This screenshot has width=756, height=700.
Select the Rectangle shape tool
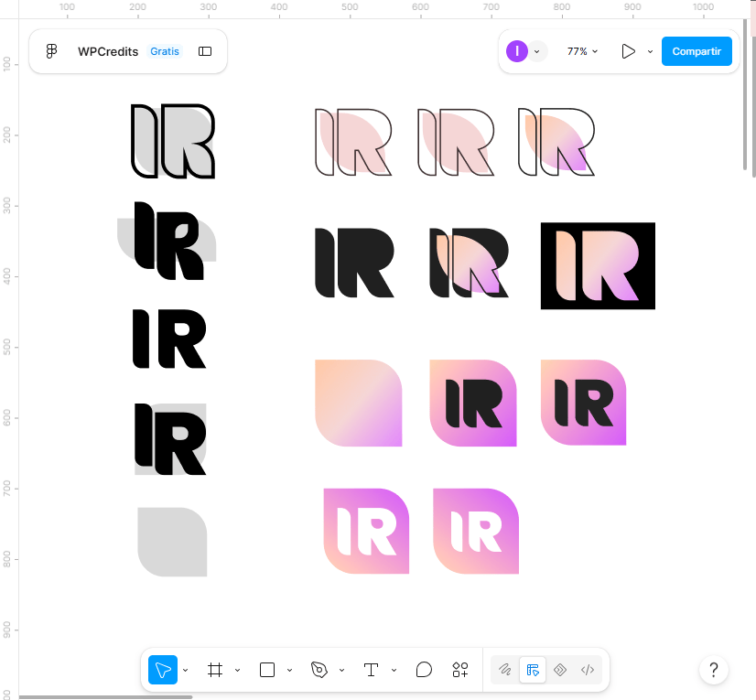click(267, 670)
